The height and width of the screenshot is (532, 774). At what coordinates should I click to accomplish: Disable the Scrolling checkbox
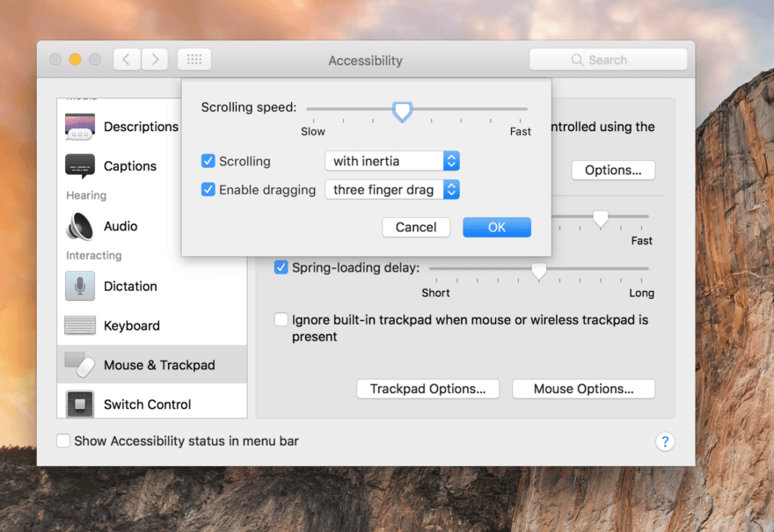(x=208, y=161)
